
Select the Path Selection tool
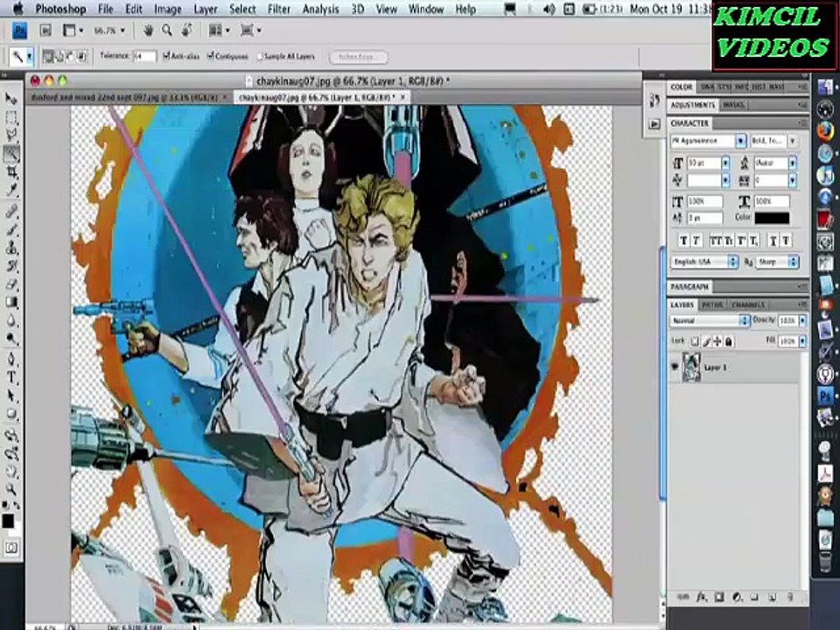(10, 395)
